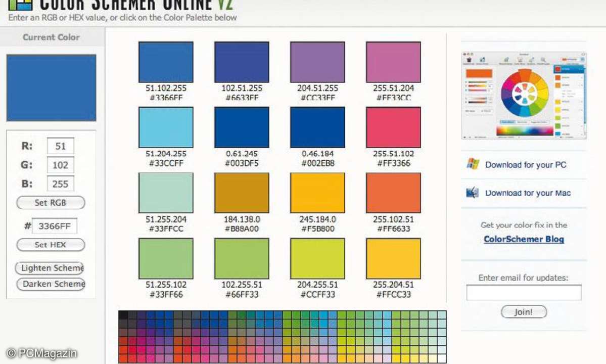Click the Set HEX button
Screen dimensions: 606x364
[51, 245]
